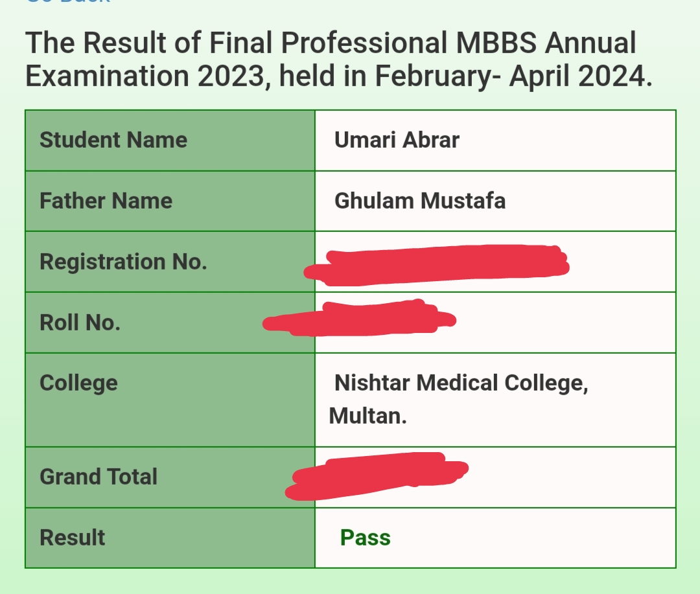The height and width of the screenshot is (594, 700).
Task: Click the red redaction over registration number
Action: (437, 265)
